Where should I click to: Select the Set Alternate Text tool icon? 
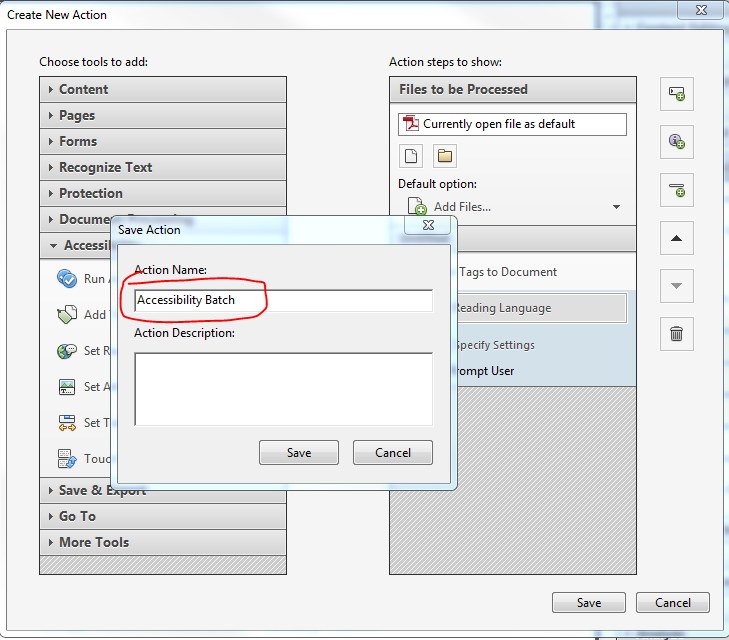tap(67, 387)
